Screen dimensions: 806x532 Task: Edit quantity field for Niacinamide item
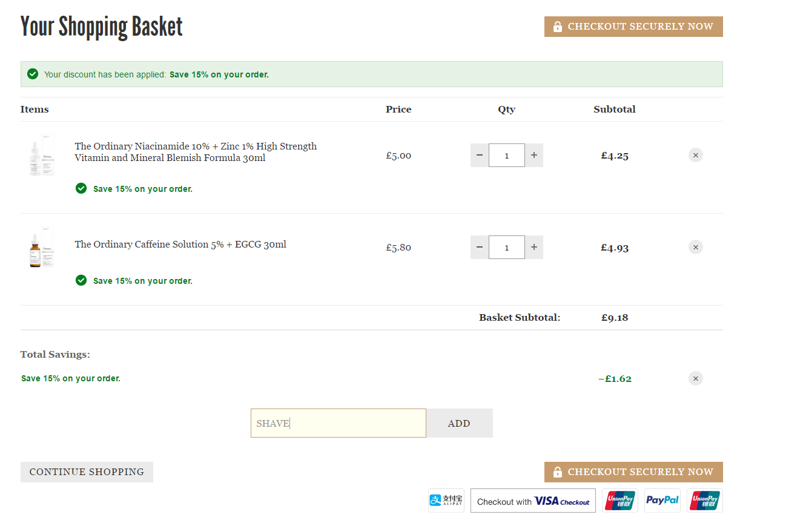click(507, 156)
